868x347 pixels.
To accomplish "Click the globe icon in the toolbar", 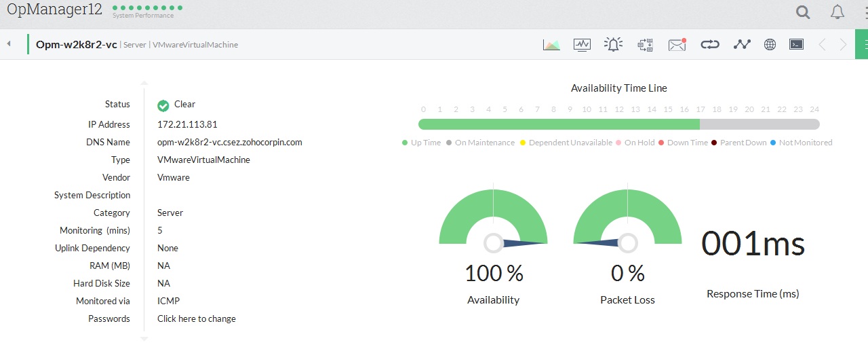I will click(x=770, y=45).
